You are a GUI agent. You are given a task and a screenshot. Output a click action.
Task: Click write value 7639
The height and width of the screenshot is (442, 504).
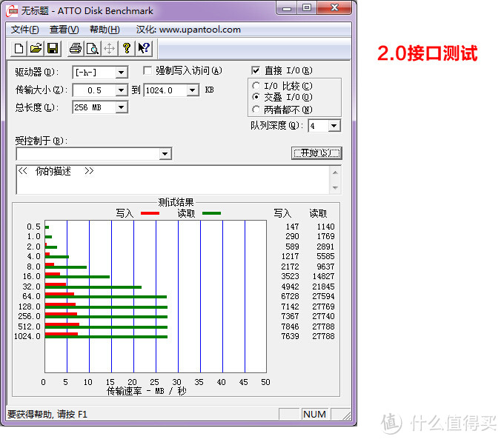(290, 336)
